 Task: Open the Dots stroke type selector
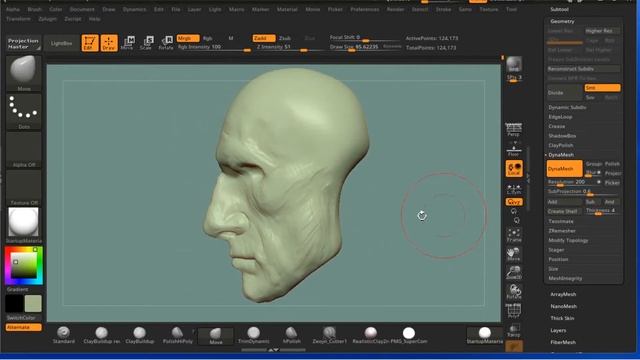(24, 111)
